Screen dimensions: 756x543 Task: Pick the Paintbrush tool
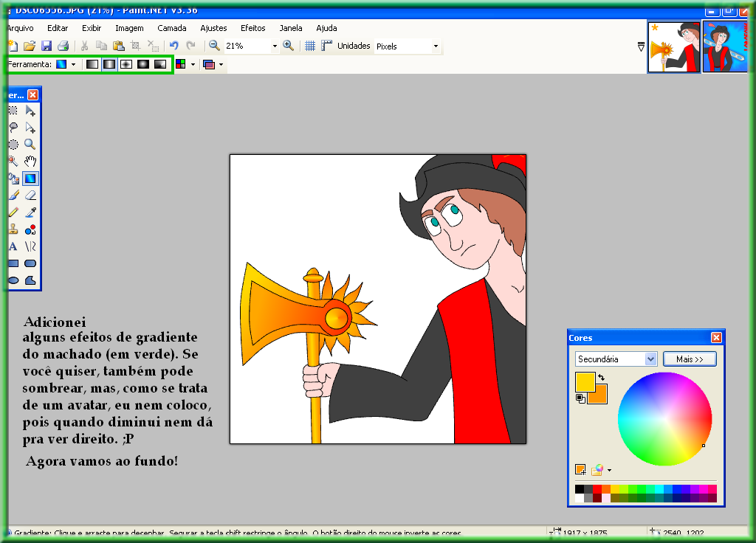(13, 196)
